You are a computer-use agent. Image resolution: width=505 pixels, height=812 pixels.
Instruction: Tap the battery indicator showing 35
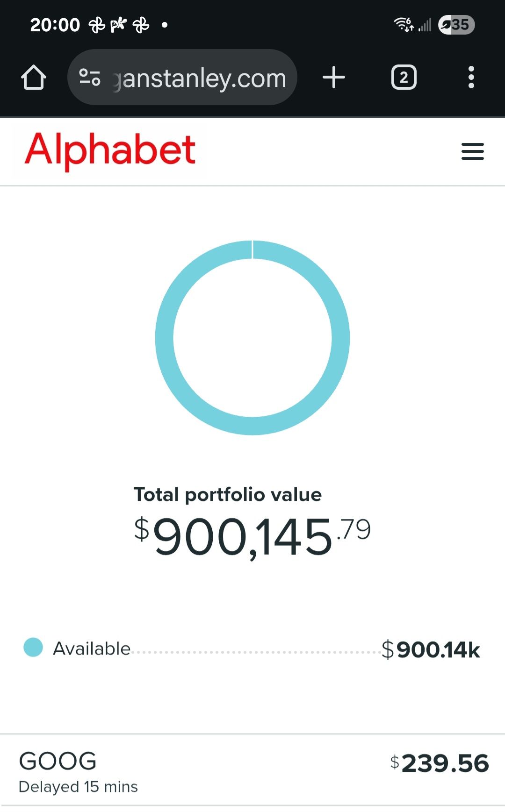pos(456,25)
